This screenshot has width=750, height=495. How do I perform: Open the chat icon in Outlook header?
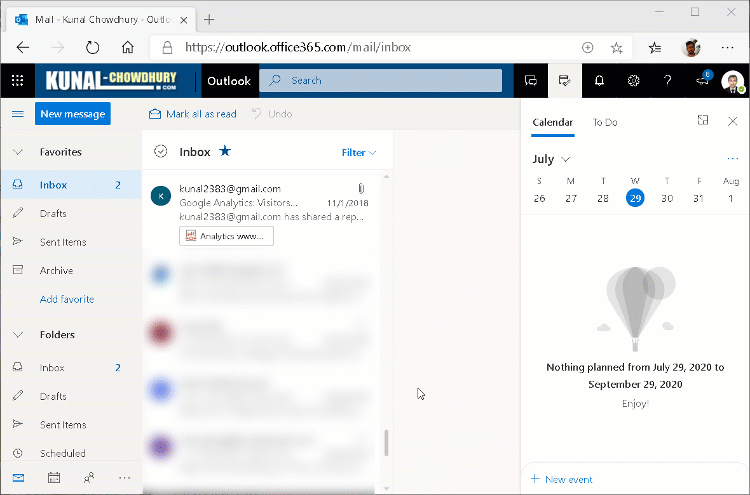click(x=531, y=80)
